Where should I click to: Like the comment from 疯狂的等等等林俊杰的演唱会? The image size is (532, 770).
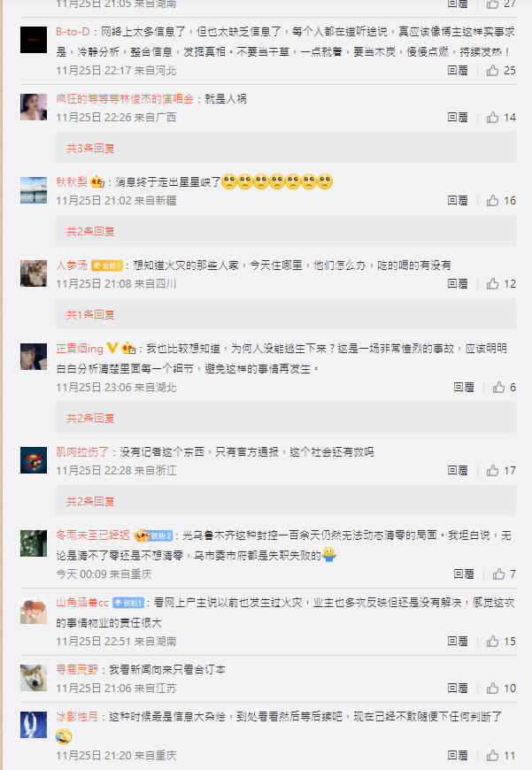pyautogui.click(x=492, y=118)
